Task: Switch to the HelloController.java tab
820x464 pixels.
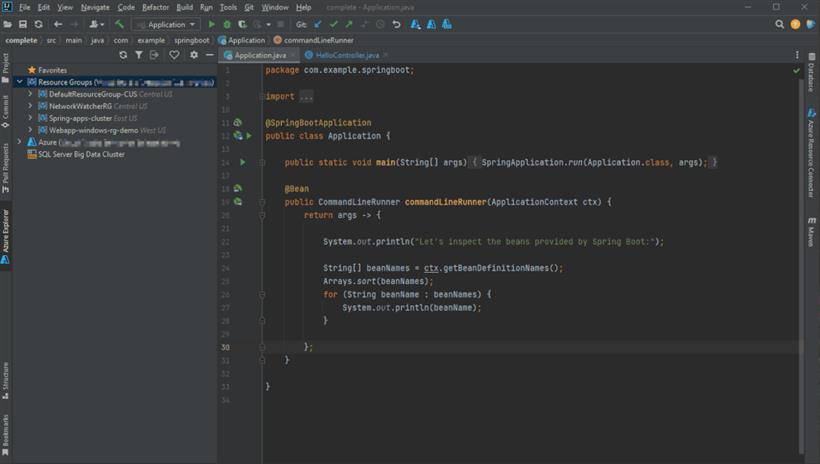Action: tap(347, 55)
